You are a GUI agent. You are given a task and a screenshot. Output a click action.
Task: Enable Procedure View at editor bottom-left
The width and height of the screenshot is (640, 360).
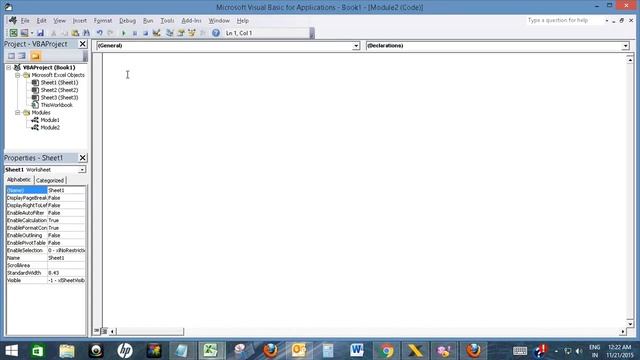[x=97, y=331]
